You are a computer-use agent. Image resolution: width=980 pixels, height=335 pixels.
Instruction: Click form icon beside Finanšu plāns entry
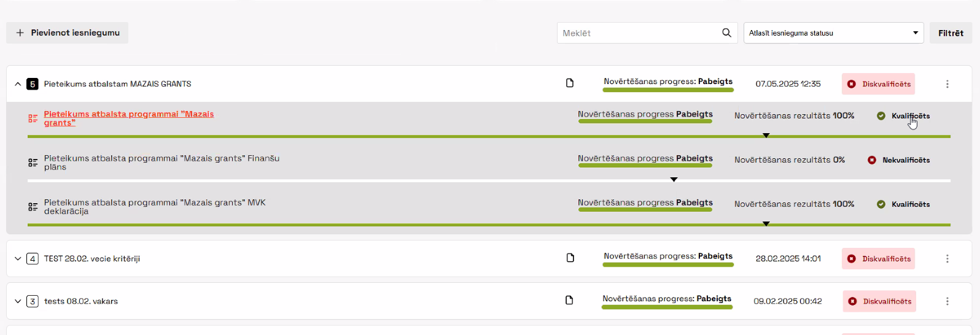pyautogui.click(x=33, y=163)
